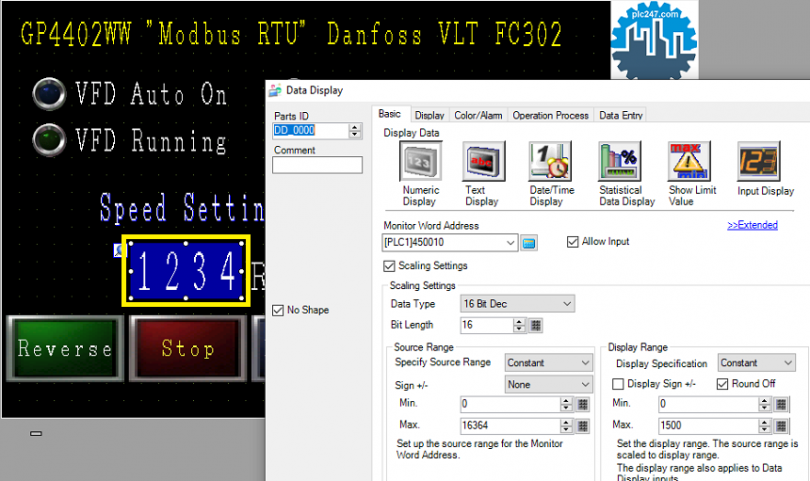Click the Reverse button on the HMI screen

(x=65, y=349)
